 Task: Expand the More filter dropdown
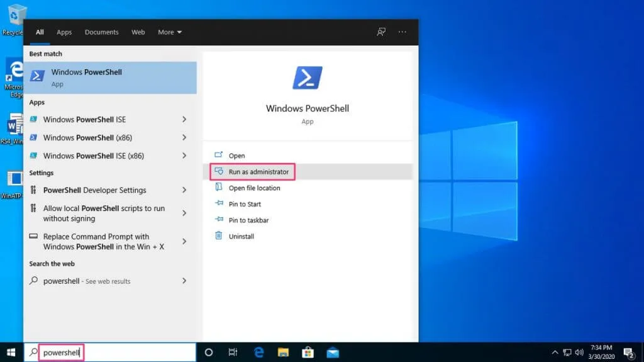[170, 32]
